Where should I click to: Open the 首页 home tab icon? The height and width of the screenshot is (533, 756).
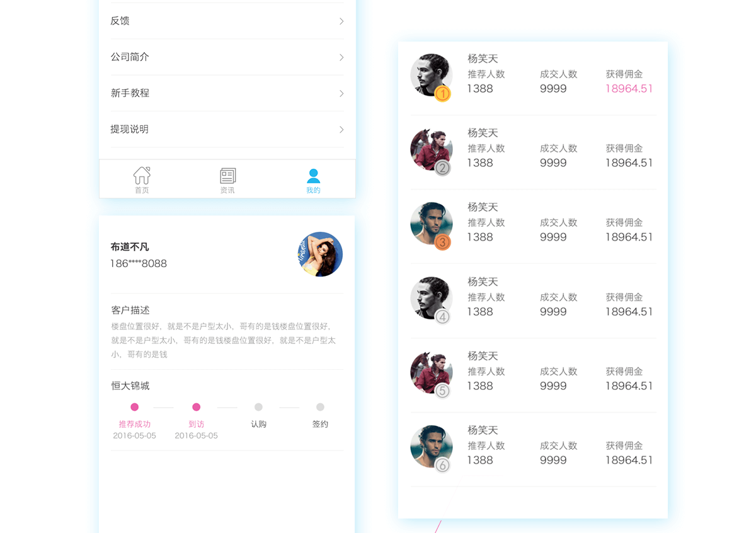(142, 176)
